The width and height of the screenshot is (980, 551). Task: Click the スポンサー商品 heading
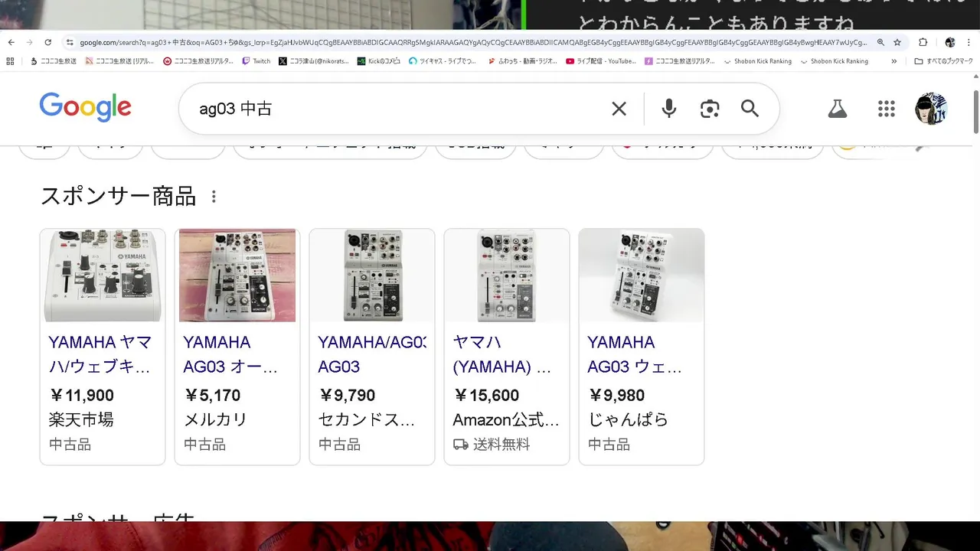(119, 197)
